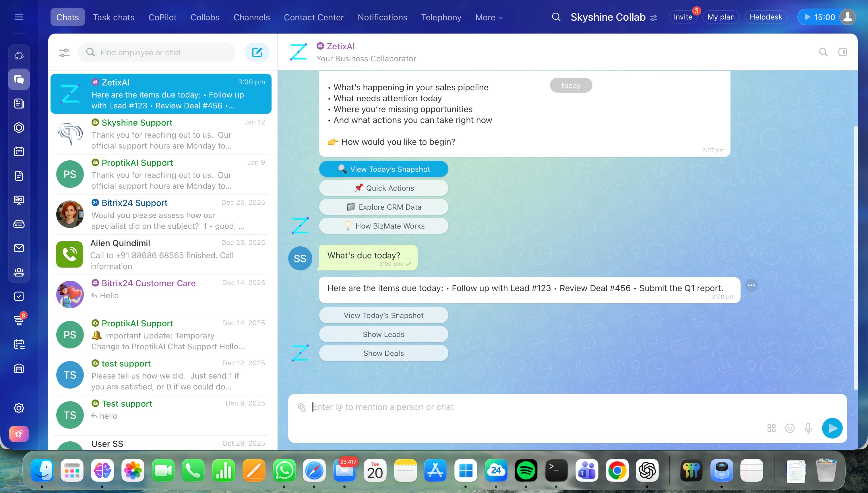Click the Show Leads button
868x493 pixels.
pos(383,334)
